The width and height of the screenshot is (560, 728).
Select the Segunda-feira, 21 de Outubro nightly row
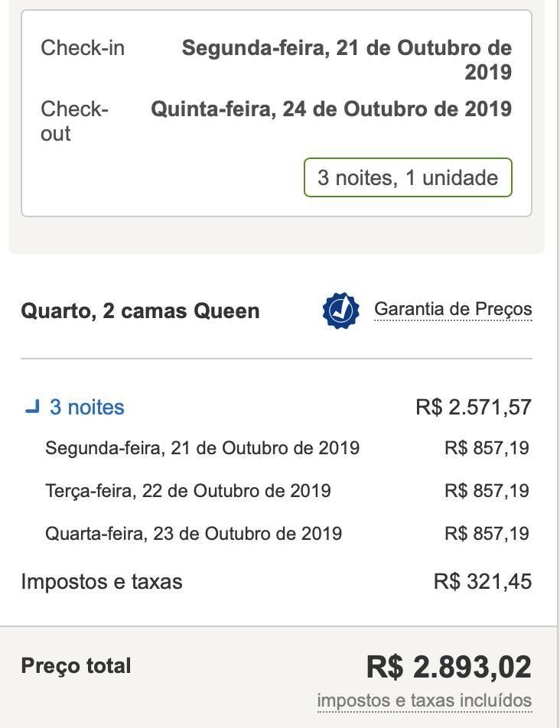click(x=287, y=448)
